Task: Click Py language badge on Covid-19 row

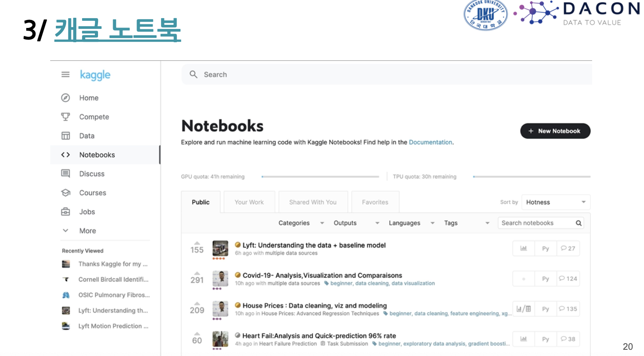Action: (546, 279)
